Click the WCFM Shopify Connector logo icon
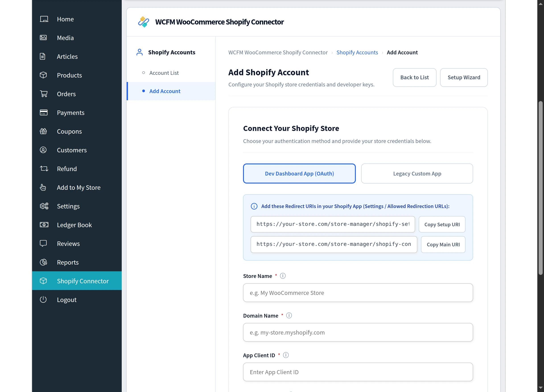The height and width of the screenshot is (392, 544). tap(143, 22)
